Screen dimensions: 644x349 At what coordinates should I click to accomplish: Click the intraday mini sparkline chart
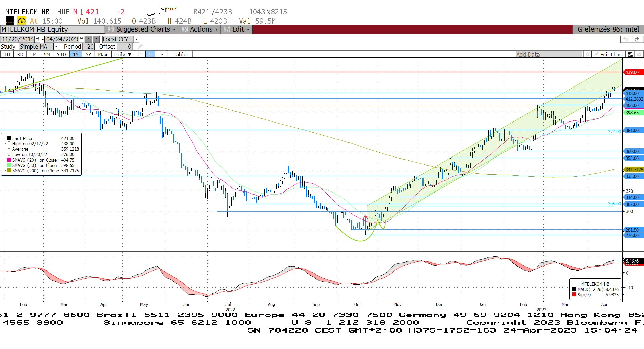click(x=162, y=11)
